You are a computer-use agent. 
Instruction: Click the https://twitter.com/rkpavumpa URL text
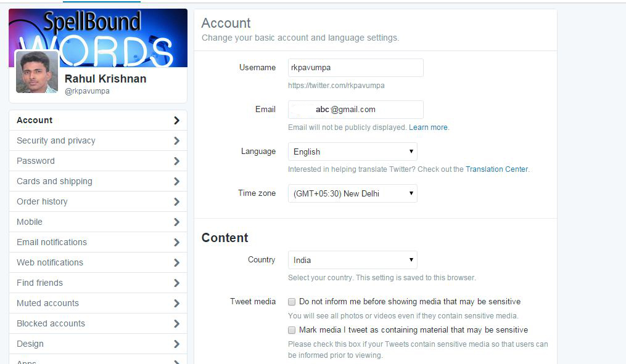[336, 86]
